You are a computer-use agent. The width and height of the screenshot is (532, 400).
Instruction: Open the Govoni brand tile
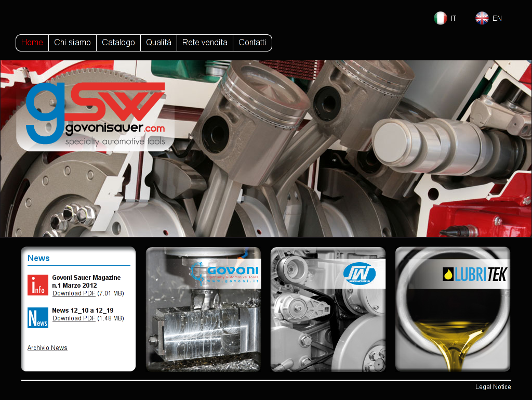tap(203, 309)
